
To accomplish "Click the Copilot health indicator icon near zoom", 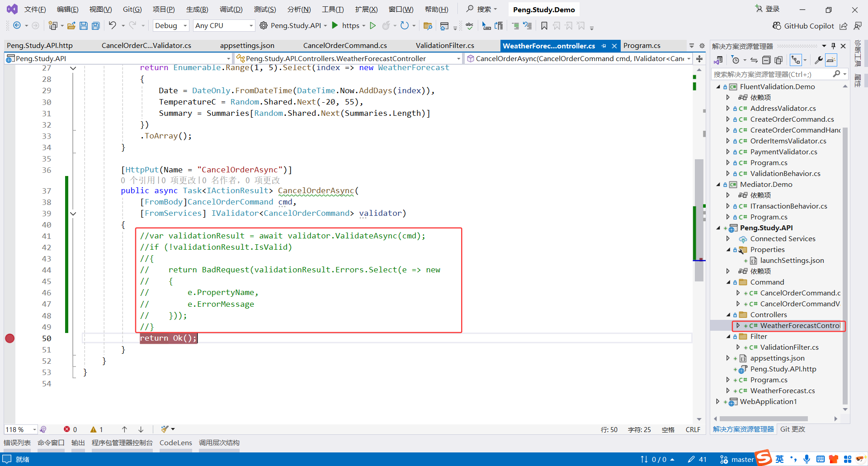I will click(x=43, y=429).
